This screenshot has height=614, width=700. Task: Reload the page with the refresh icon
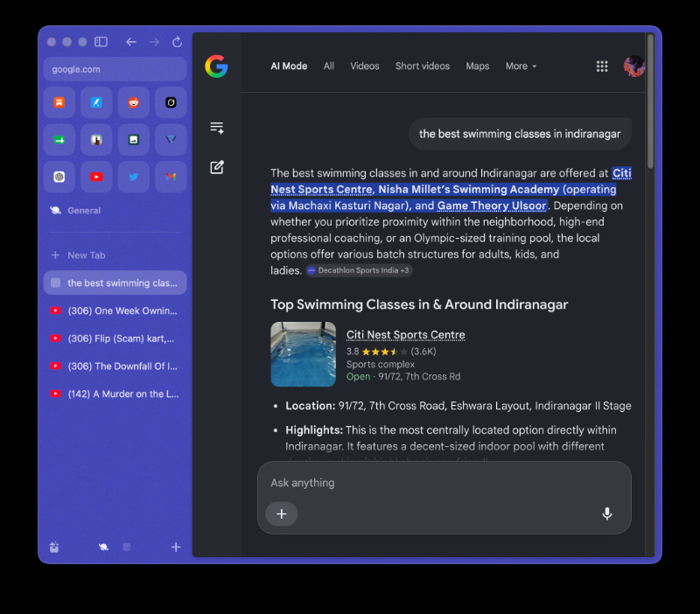[178, 42]
